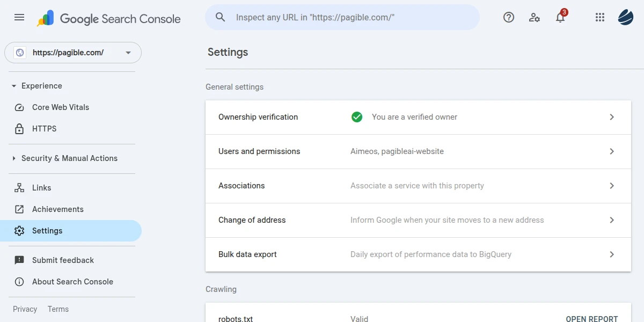644x322 pixels.
Task: Select Achievements in the sidebar
Action: (x=57, y=209)
